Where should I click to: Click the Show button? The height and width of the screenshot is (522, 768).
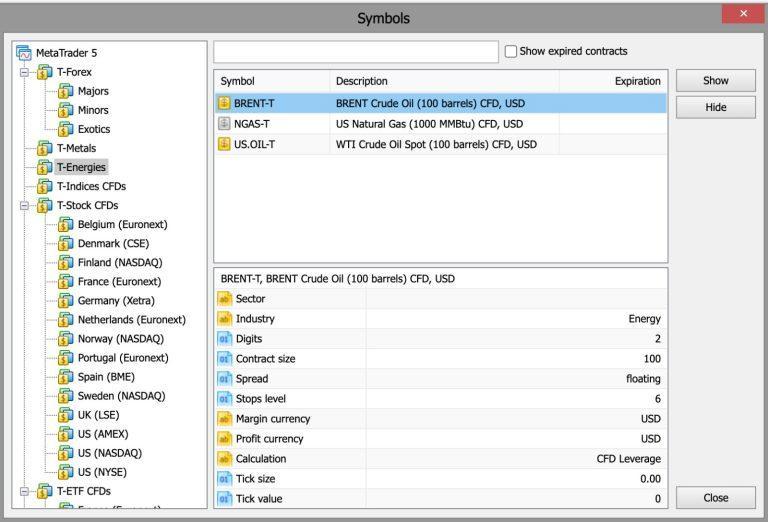pos(716,81)
